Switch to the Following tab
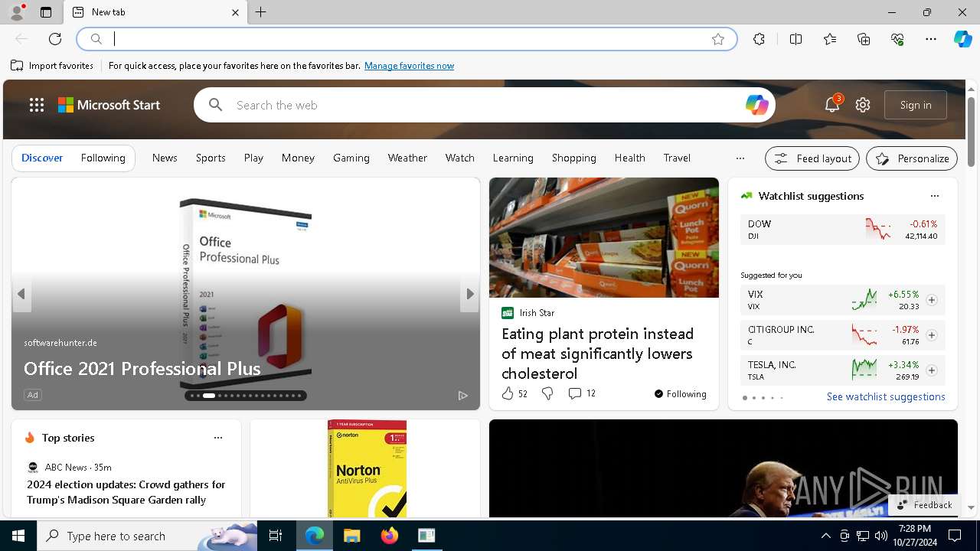Image resolution: width=980 pixels, height=551 pixels. coord(103,158)
